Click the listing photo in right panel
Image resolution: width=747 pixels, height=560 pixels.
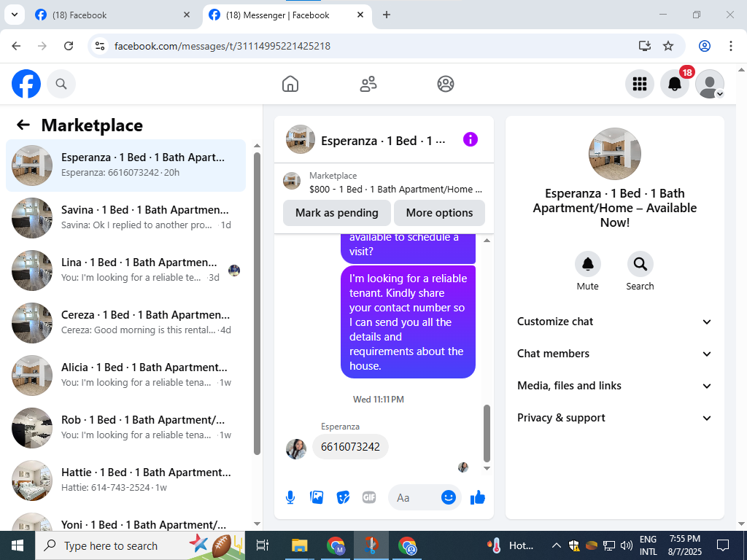pyautogui.click(x=614, y=153)
